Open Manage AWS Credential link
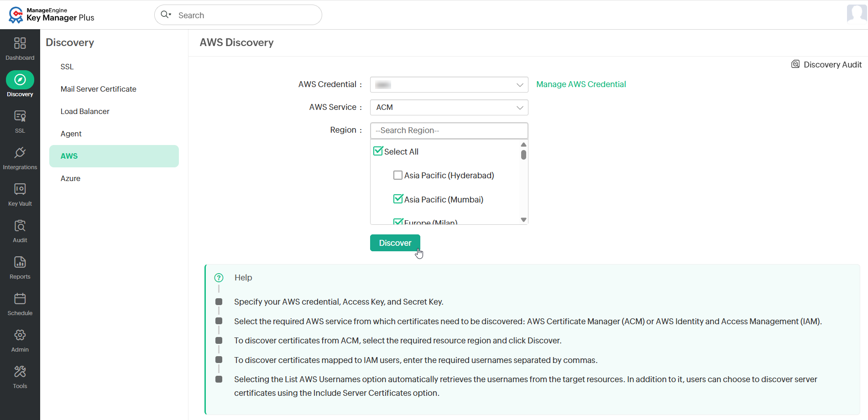This screenshot has height=420, width=868. [581, 84]
